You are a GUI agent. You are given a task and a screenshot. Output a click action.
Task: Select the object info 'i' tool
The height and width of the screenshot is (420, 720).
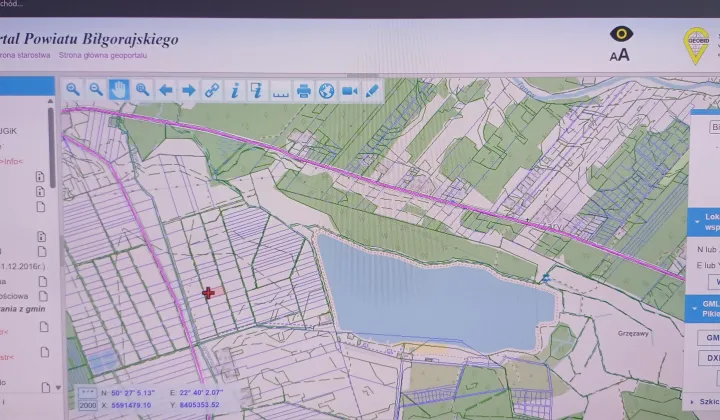tap(235, 90)
